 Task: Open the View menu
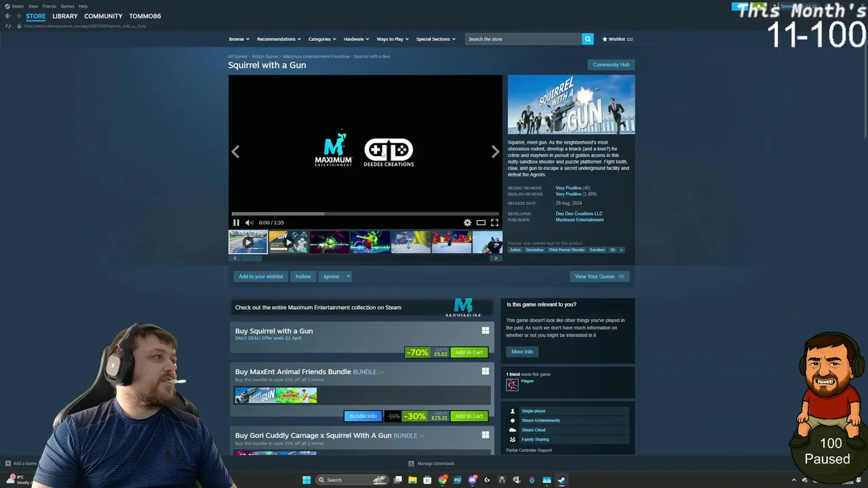[33, 6]
